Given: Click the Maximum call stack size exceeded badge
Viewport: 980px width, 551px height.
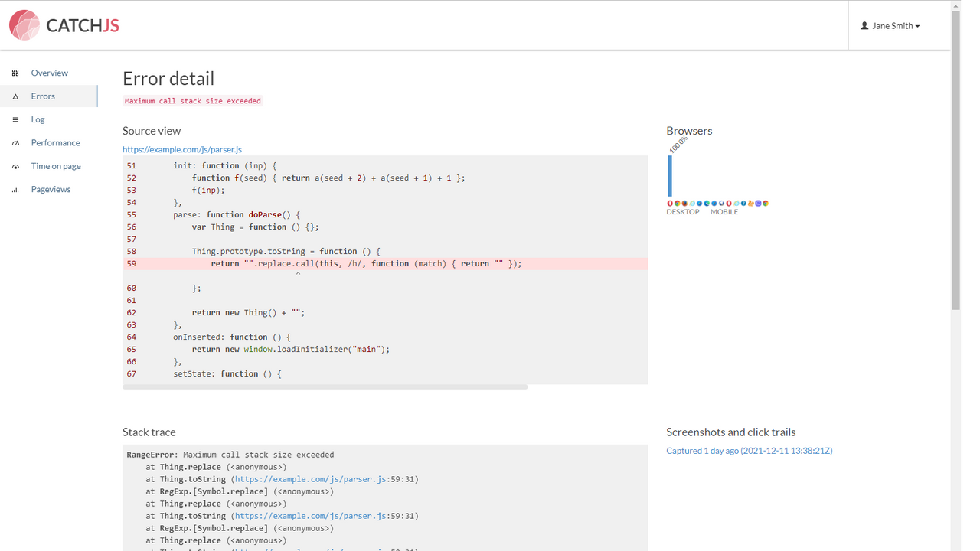Looking at the screenshot, I should coord(192,100).
